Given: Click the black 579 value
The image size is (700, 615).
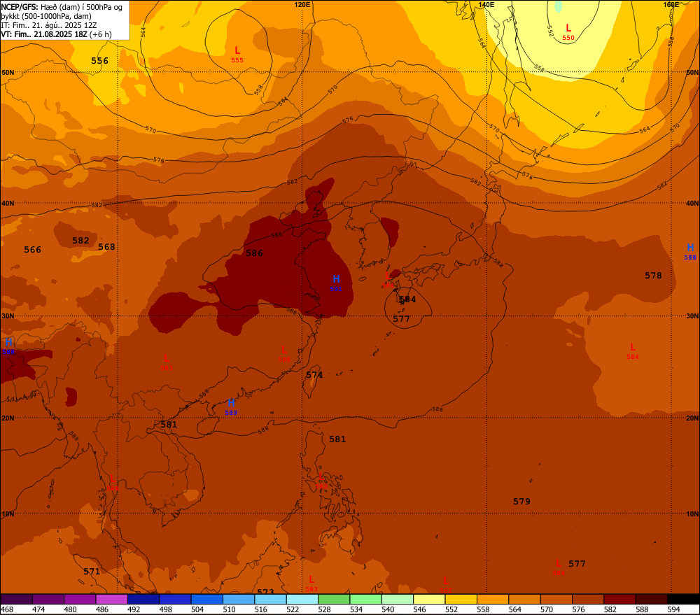Looking at the screenshot, I should coord(522,502).
